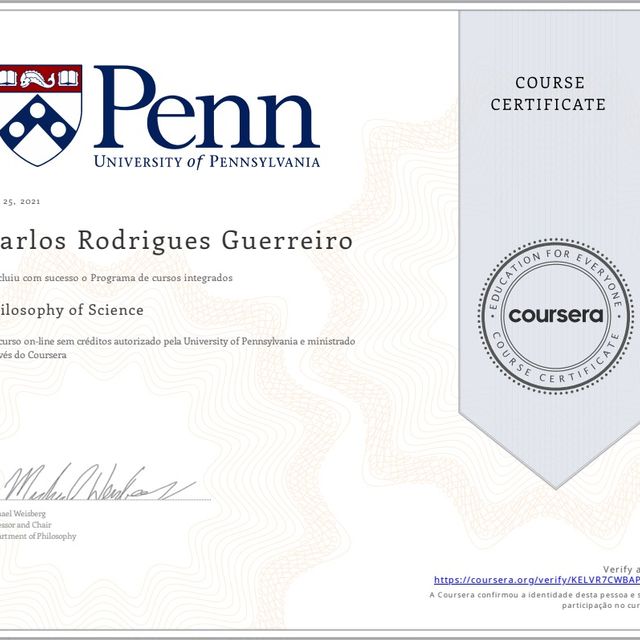Image resolution: width=640 pixels, height=640 pixels.
Task: Click the 'Department of Philosophy' line
Action: click(38, 536)
